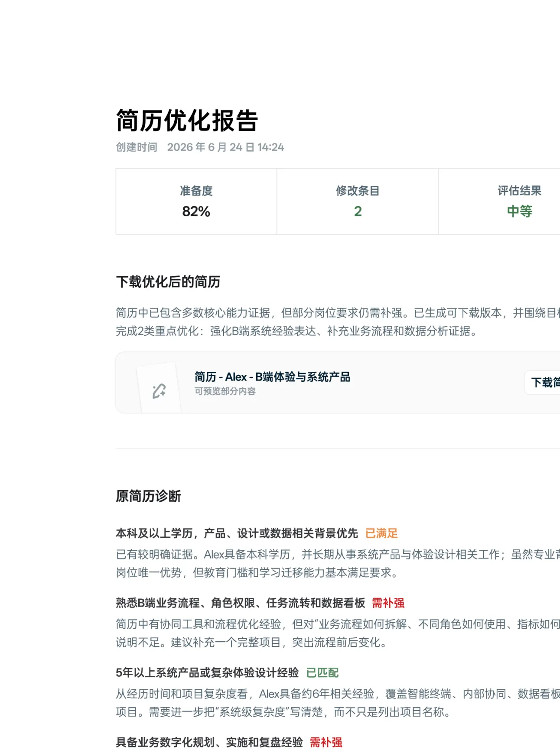Click the 准备度 label in the summary table
The image size is (560, 750).
click(x=196, y=191)
